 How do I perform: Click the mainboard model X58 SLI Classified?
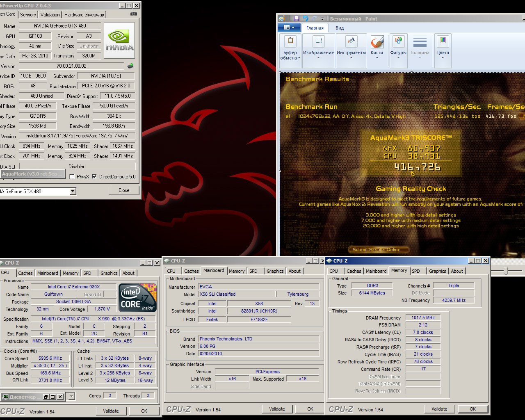pos(237,294)
